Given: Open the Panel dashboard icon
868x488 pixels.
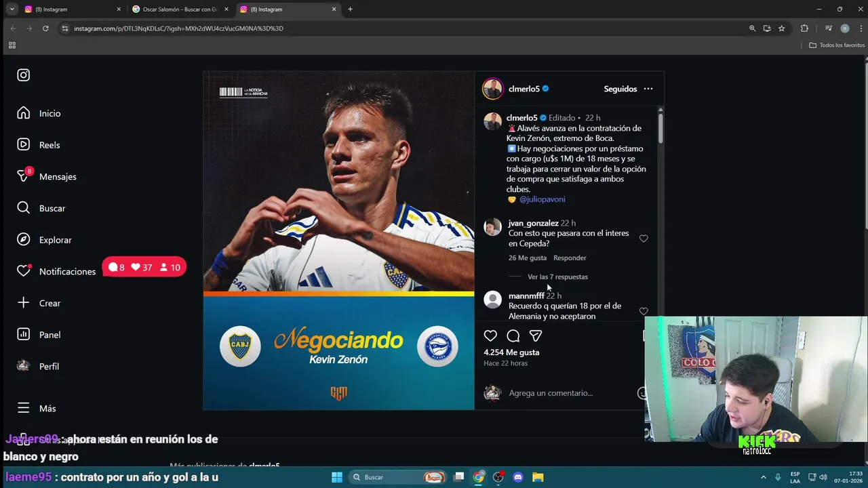Looking at the screenshot, I should tap(24, 334).
